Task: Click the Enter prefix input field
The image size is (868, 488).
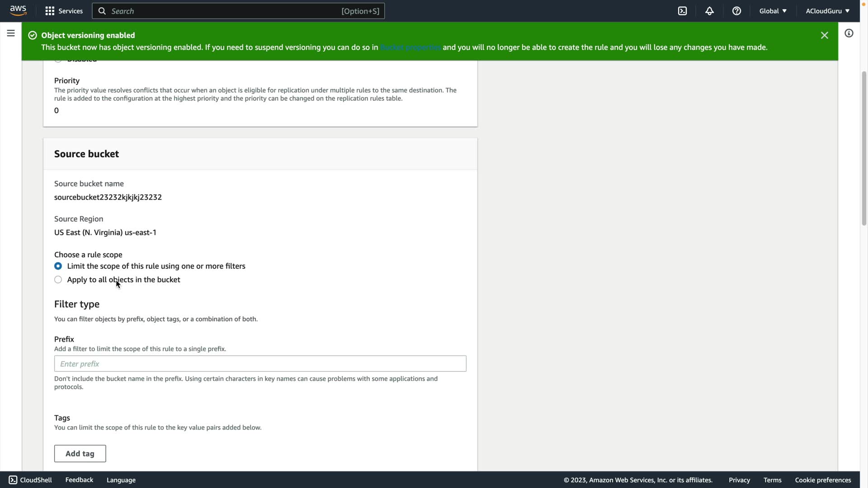Action: click(x=260, y=364)
